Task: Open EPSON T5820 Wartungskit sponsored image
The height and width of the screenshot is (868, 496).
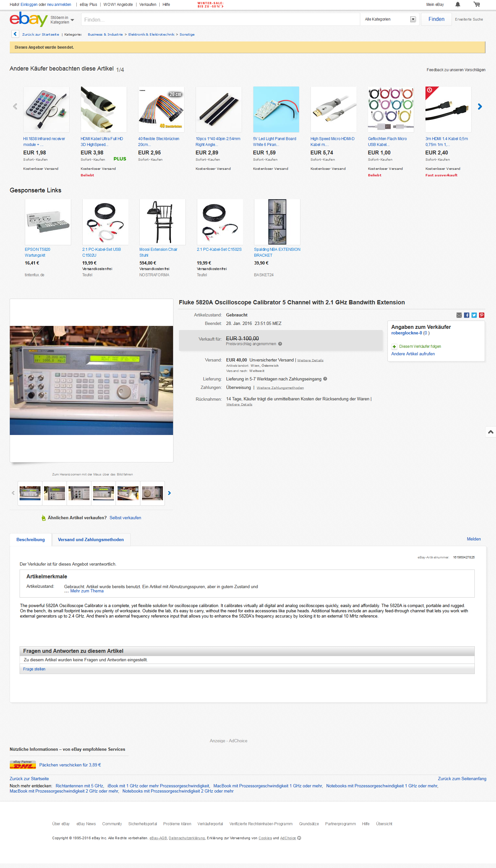Action: [x=48, y=222]
